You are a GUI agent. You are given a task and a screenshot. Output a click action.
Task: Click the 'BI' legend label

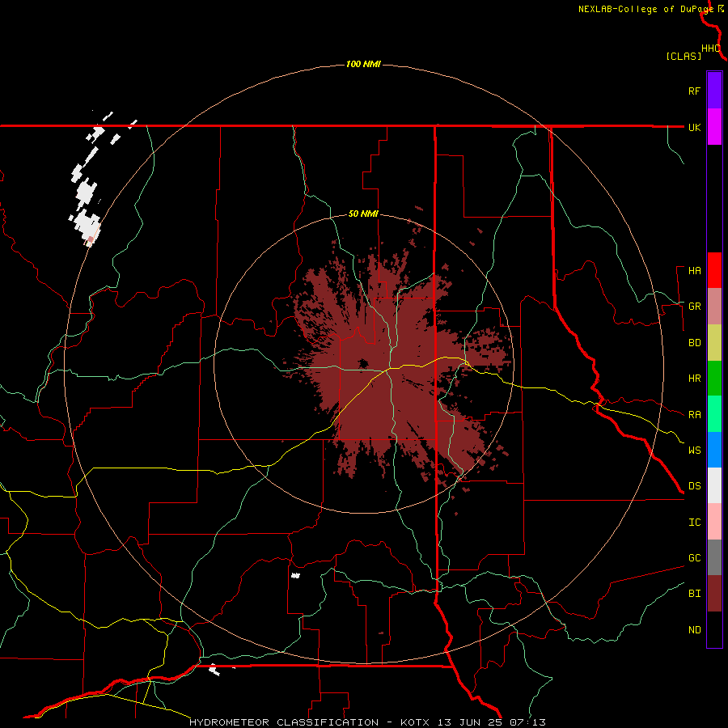[694, 594]
